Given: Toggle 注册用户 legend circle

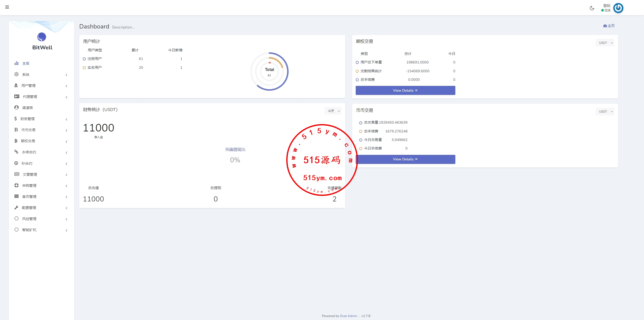Looking at the screenshot, I should pyautogui.click(x=84, y=59).
